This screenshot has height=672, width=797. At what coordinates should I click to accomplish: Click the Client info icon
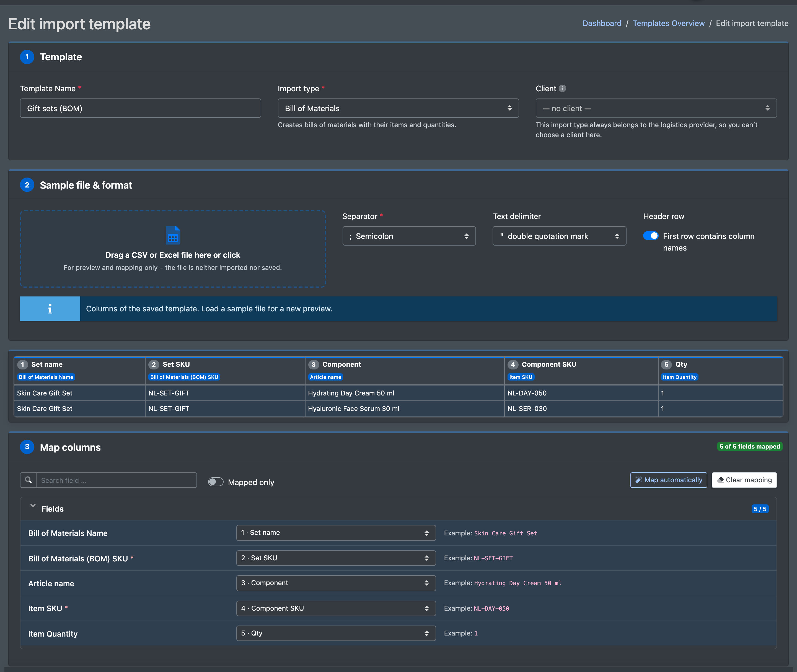click(x=562, y=88)
